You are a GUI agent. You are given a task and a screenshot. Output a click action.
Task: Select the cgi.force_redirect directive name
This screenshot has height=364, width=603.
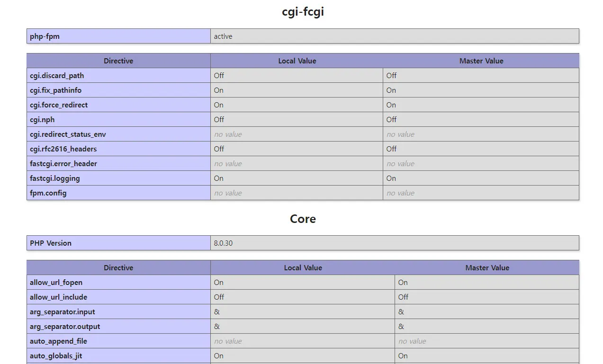point(59,105)
